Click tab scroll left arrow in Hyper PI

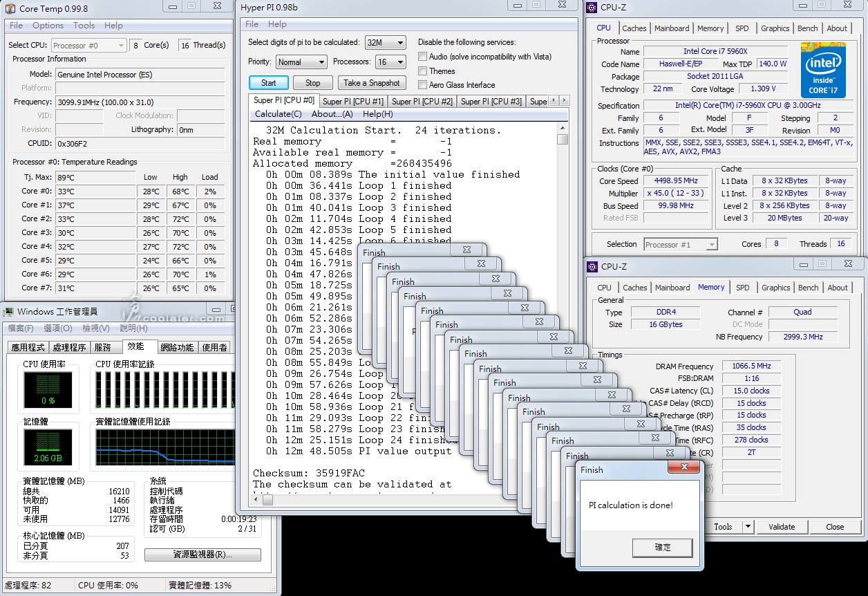[554, 101]
